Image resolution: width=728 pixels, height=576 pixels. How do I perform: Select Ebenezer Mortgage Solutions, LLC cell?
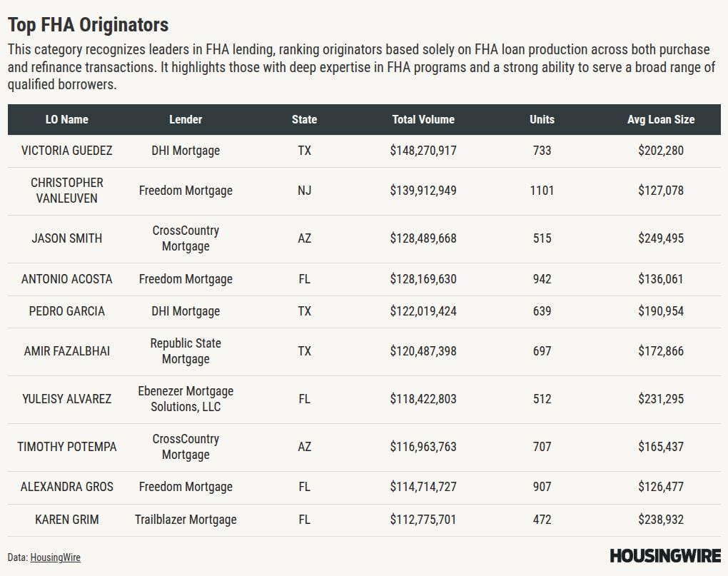186,399
